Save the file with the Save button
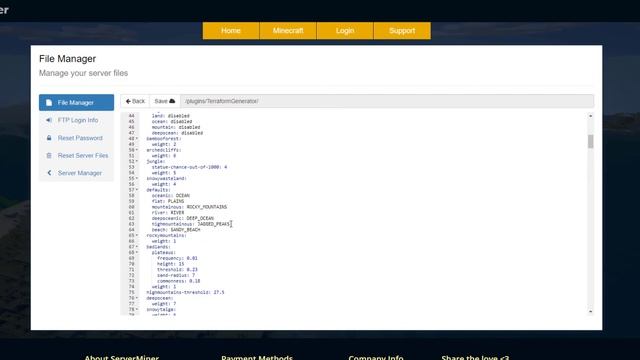This screenshot has width=640, height=360. 164,101
